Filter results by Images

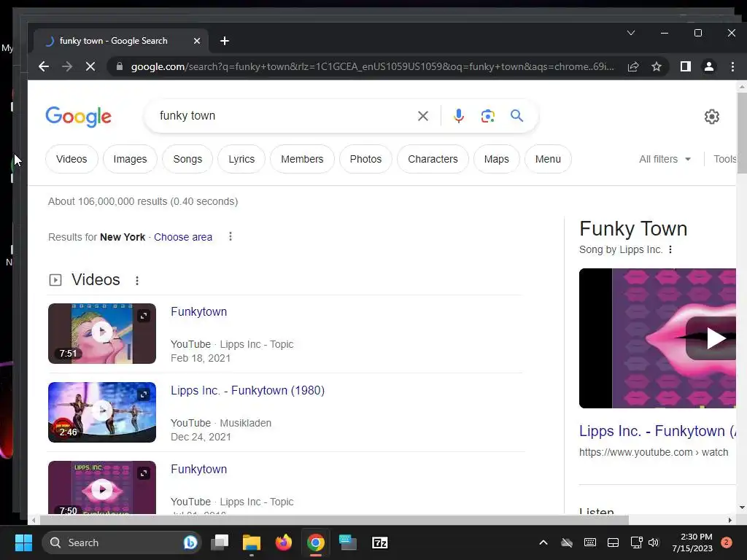coord(130,159)
